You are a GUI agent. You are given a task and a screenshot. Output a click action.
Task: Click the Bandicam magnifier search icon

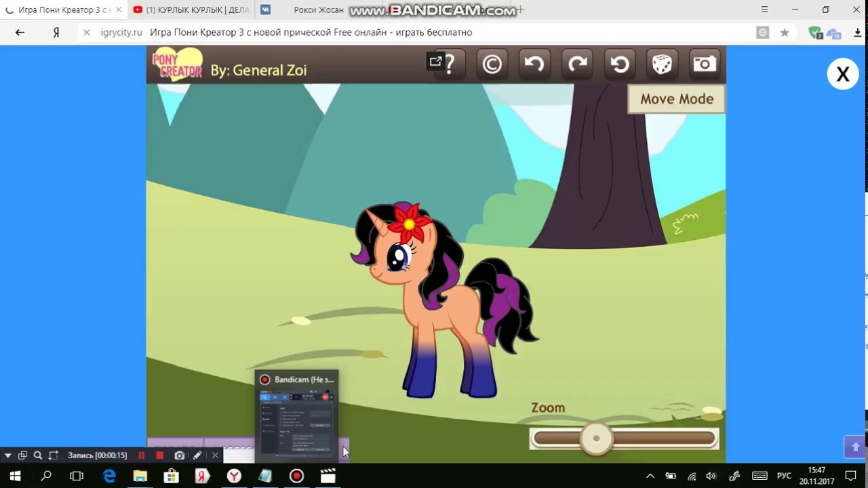[38, 455]
